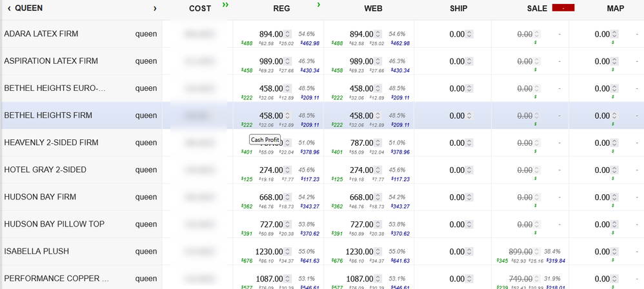Edit REG price 274.00 for HOTEL GRAY 2-SIDED

tap(271, 170)
